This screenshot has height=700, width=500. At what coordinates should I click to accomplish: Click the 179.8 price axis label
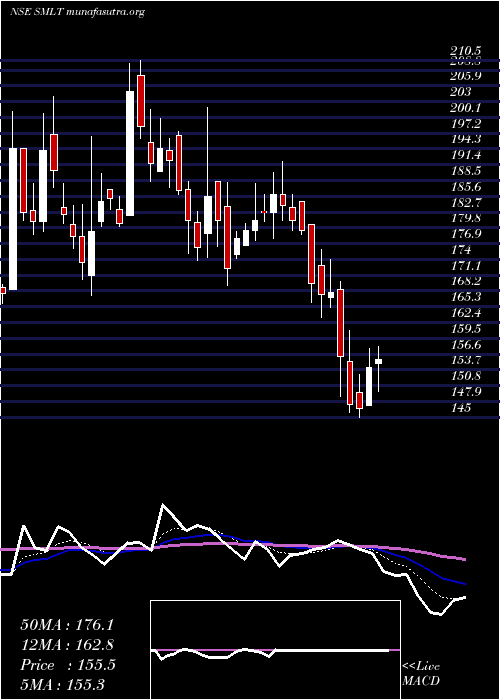466,218
